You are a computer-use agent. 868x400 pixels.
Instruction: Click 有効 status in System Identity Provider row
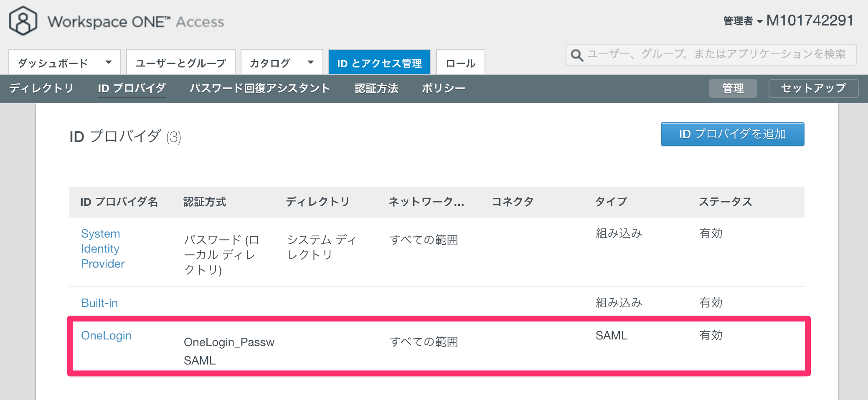(711, 233)
